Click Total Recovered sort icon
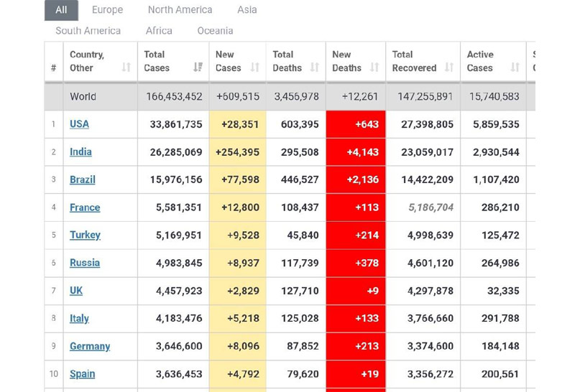 click(x=449, y=67)
